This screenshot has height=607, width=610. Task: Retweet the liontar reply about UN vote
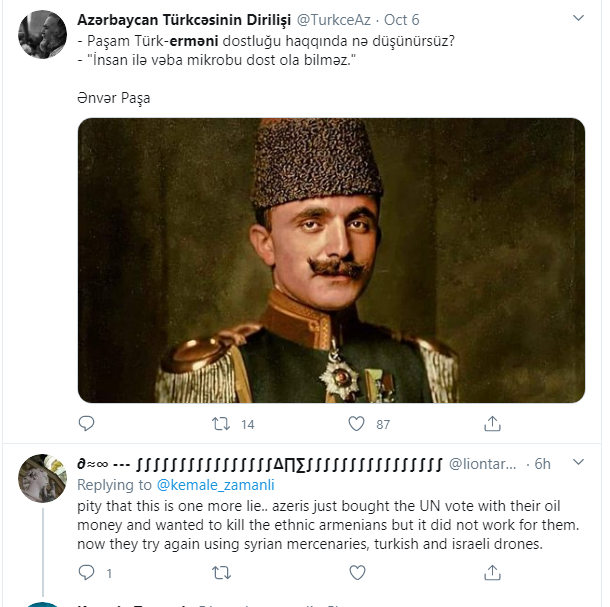tap(221, 573)
